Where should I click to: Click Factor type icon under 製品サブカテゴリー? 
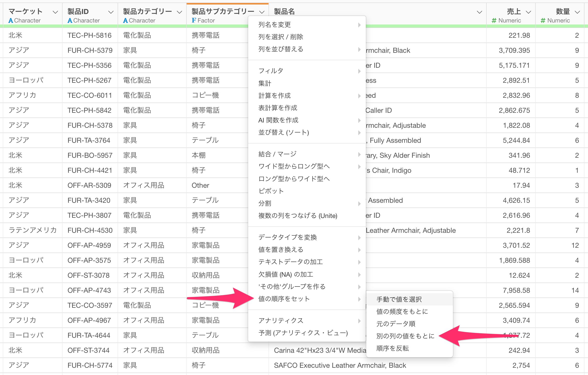click(x=194, y=20)
